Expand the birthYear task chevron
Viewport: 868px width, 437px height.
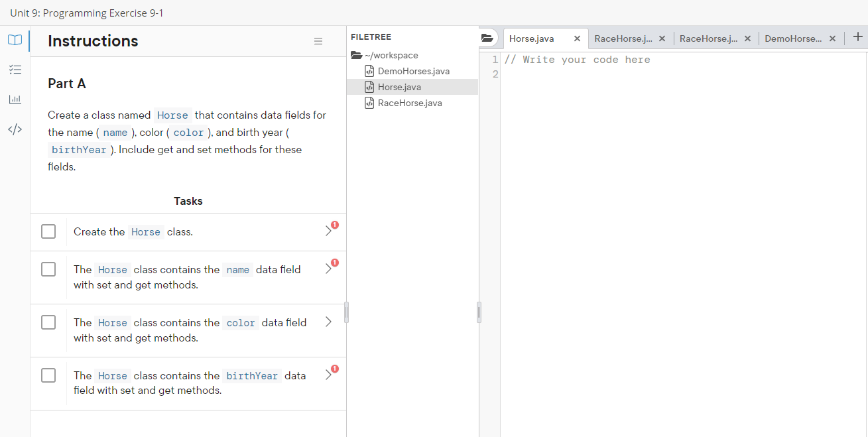(328, 373)
